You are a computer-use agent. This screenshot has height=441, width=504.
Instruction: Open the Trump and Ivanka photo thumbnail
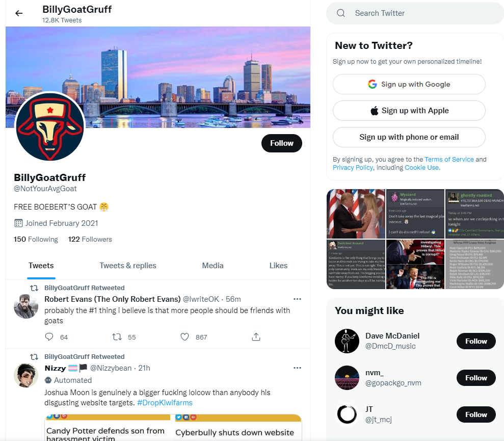[x=356, y=214]
